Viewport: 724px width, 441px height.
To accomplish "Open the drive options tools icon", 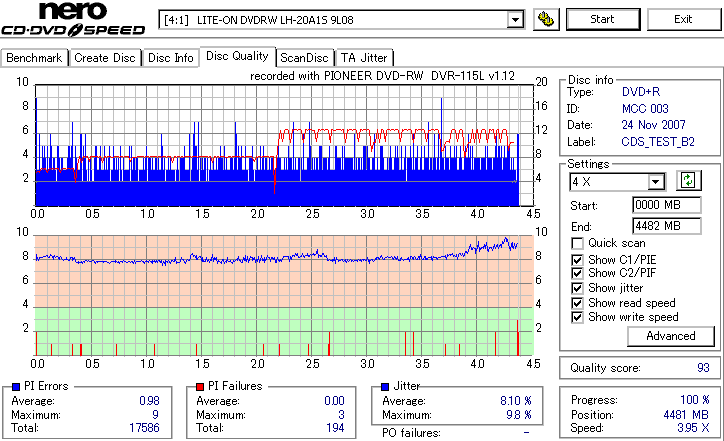I will click(546, 19).
